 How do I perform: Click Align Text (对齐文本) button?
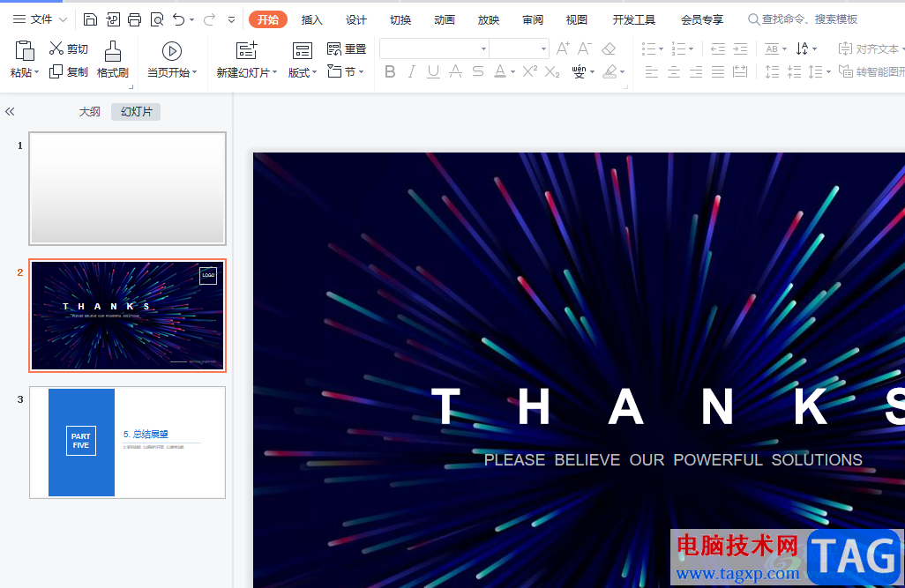(871, 49)
